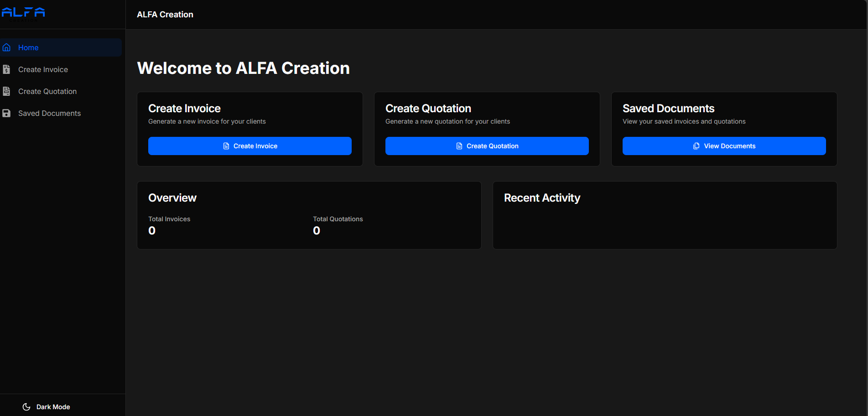The height and width of the screenshot is (416, 868).
Task: Select Home in the navigation sidebar
Action: pyautogui.click(x=28, y=47)
